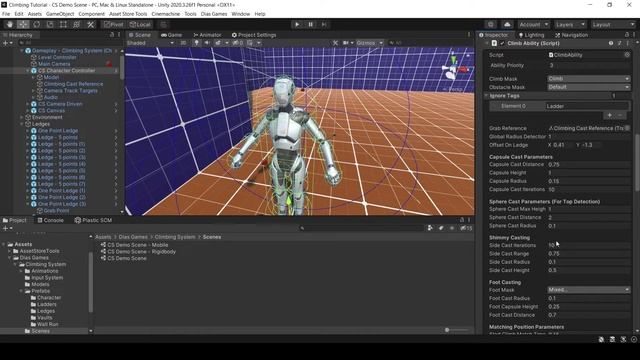Image resolution: width=640 pixels, height=360 pixels.
Task: Switch to the Game tab
Action: [x=171, y=35]
